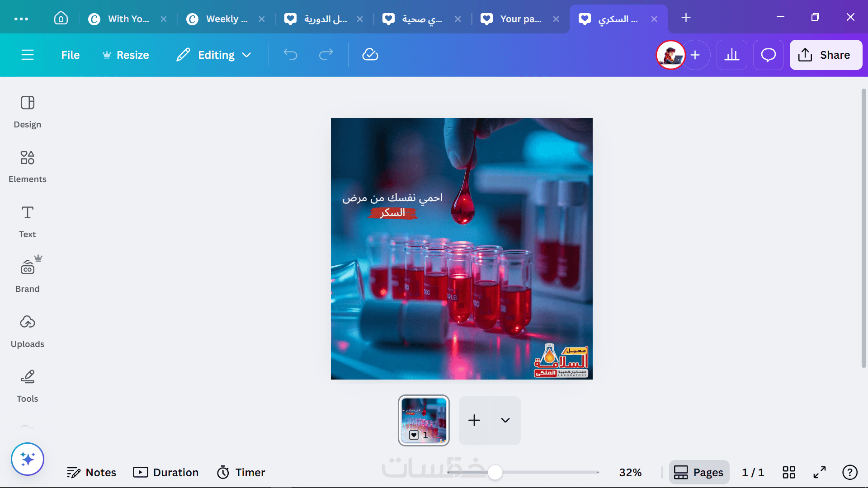Open the File menu
The width and height of the screenshot is (868, 488).
pos(70,55)
